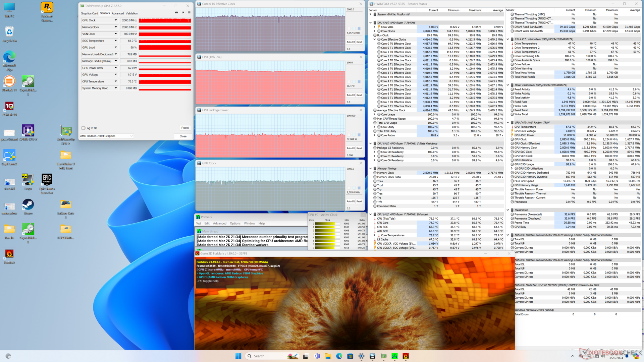
Task: Switch to Graphics Card tab in GPU-Z
Action: 89,13
